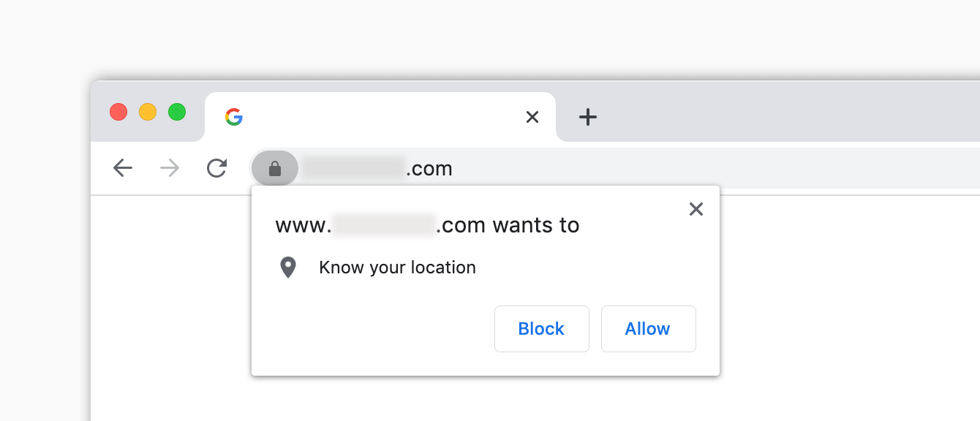This screenshot has height=421, width=980.
Task: Dismiss the location permission popup with X
Action: (696, 209)
